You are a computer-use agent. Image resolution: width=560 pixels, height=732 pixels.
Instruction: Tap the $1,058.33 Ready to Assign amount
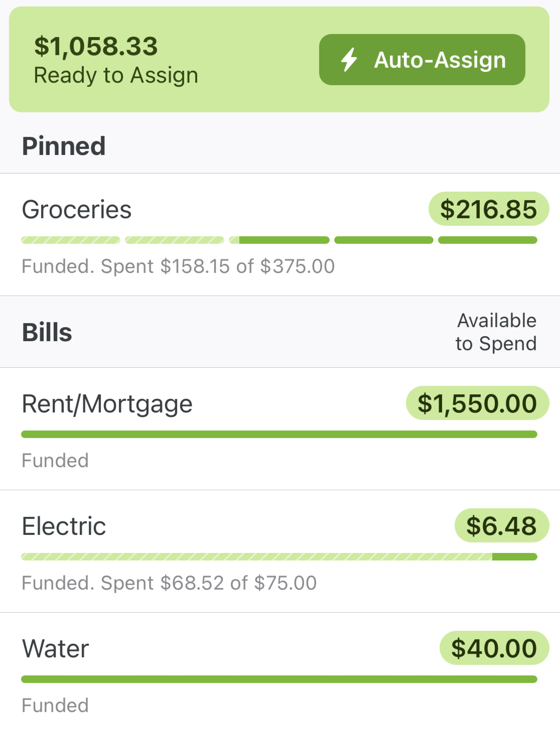pos(96,46)
